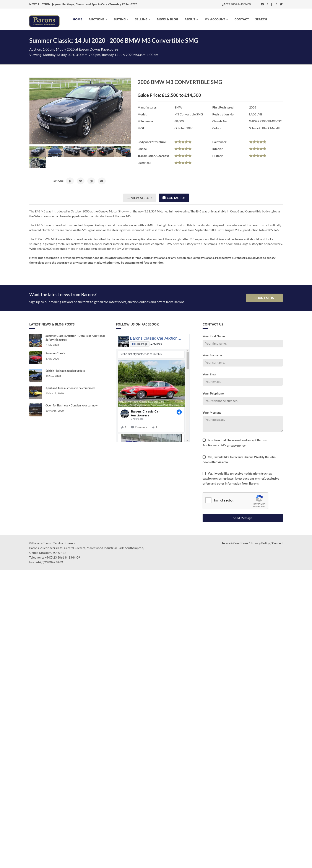Open the privacy policy link in form
The image size is (312, 868).
click(x=236, y=446)
